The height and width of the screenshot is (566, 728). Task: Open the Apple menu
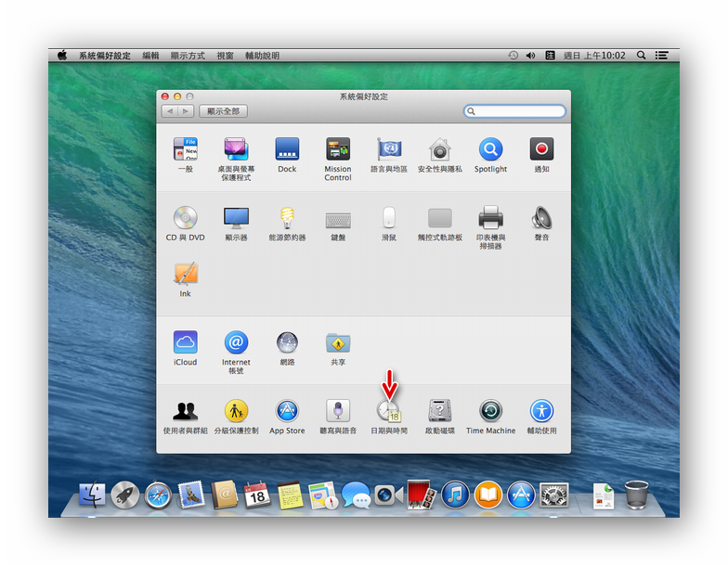coord(61,56)
